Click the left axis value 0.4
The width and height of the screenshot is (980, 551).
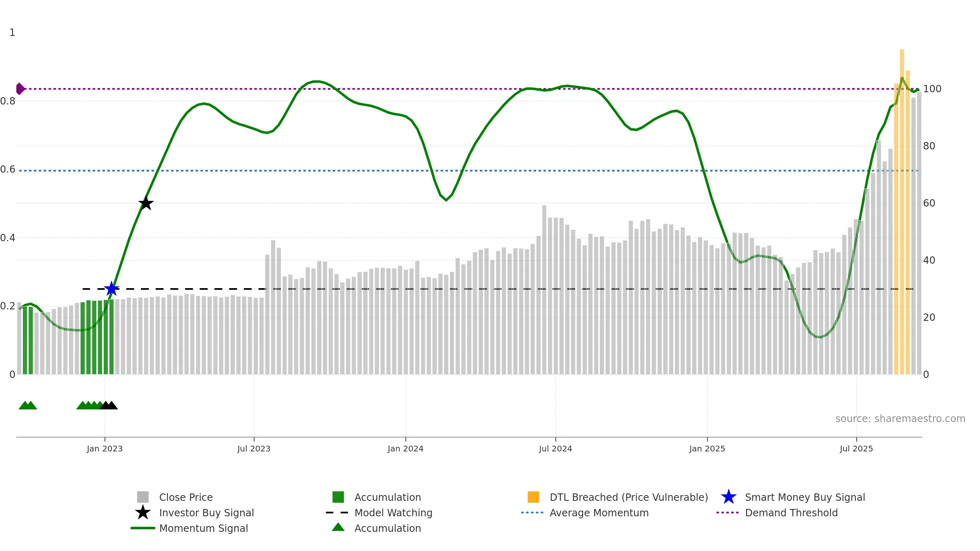8,238
